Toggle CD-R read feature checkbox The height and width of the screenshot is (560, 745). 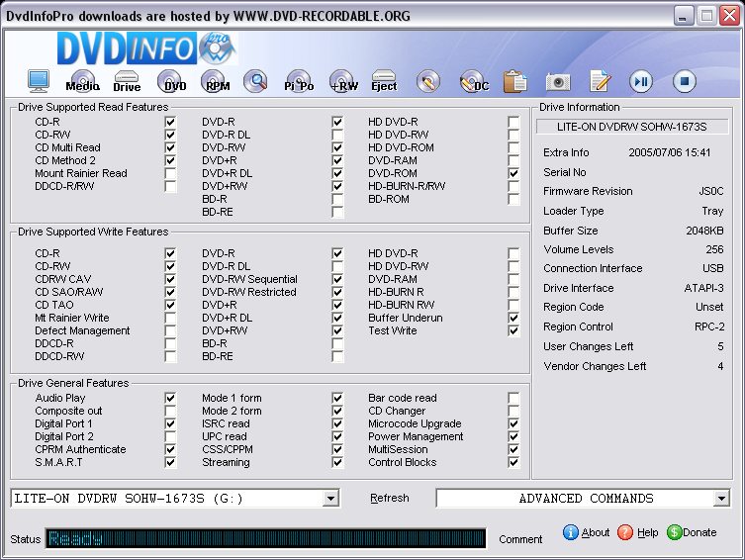click(170, 122)
